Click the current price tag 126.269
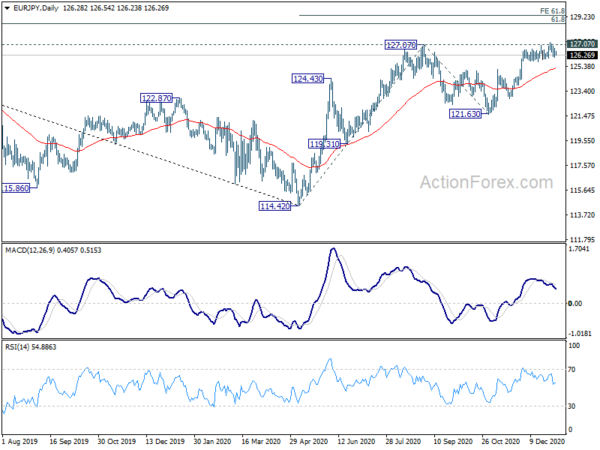This screenshot has height=450, width=600. pos(582,55)
